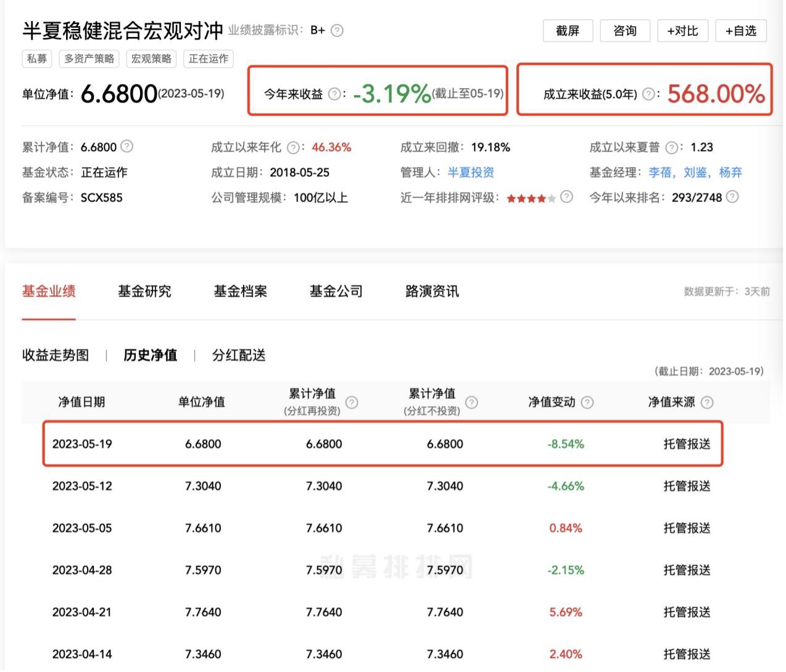Click help icon next to 今年来收益
The width and height of the screenshot is (786, 672).
pyautogui.click(x=334, y=94)
